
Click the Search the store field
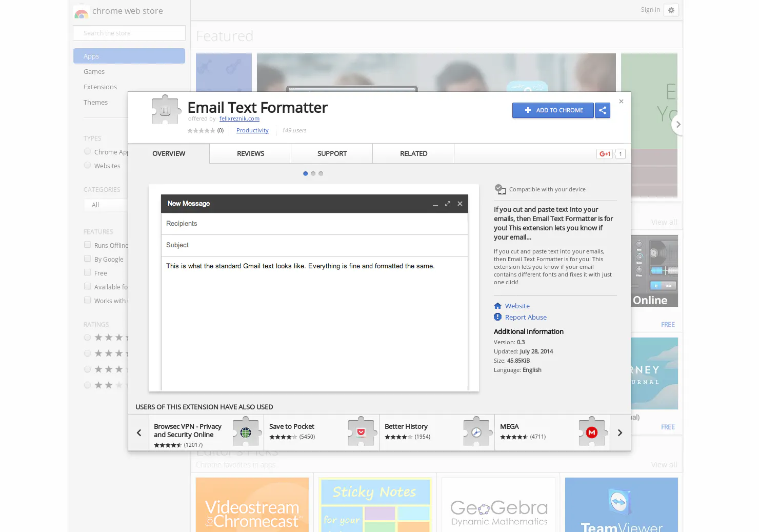[x=129, y=33]
